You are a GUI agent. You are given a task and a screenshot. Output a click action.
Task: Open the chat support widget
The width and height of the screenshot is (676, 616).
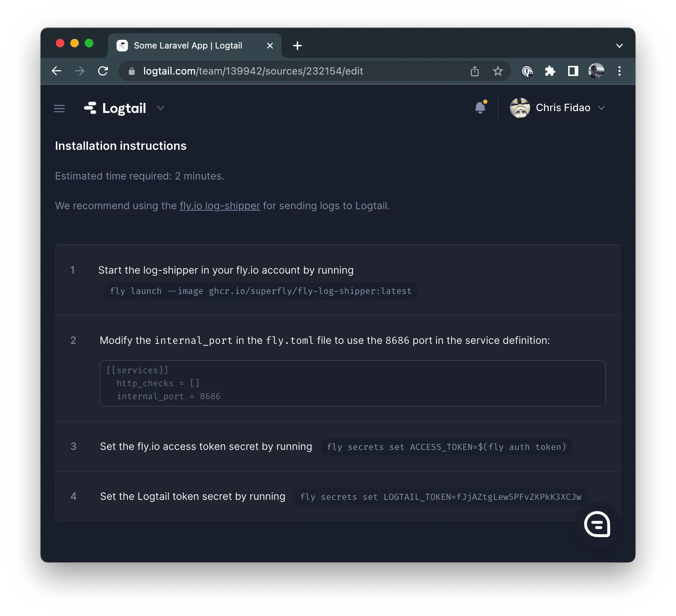click(x=597, y=524)
